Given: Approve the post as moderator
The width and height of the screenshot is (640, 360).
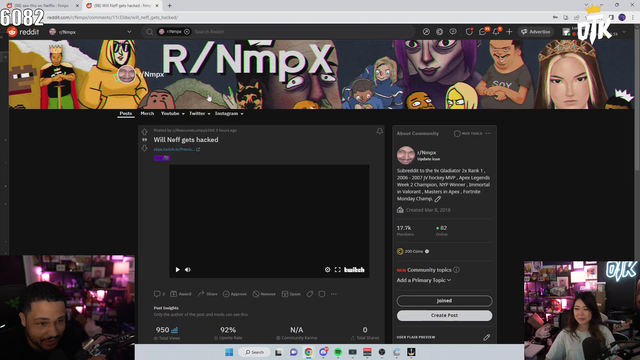Looking at the screenshot, I should coord(235,294).
